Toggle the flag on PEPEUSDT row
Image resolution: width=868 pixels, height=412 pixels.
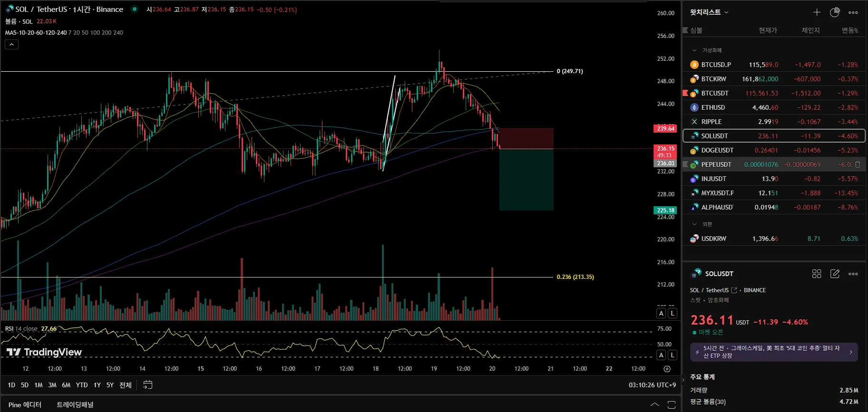point(685,164)
